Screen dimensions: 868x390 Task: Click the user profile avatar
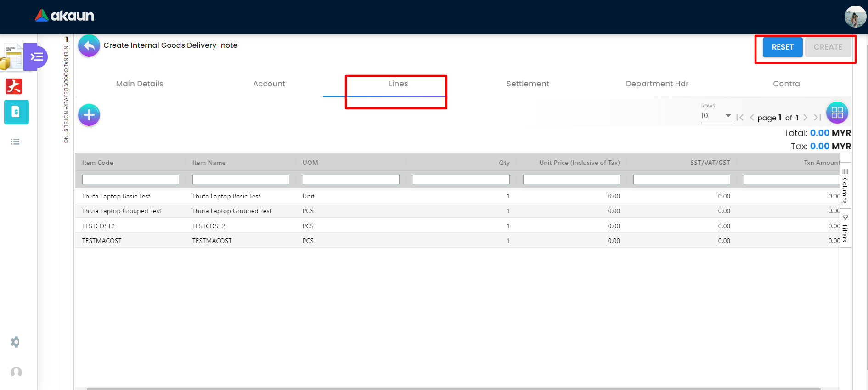tap(855, 17)
